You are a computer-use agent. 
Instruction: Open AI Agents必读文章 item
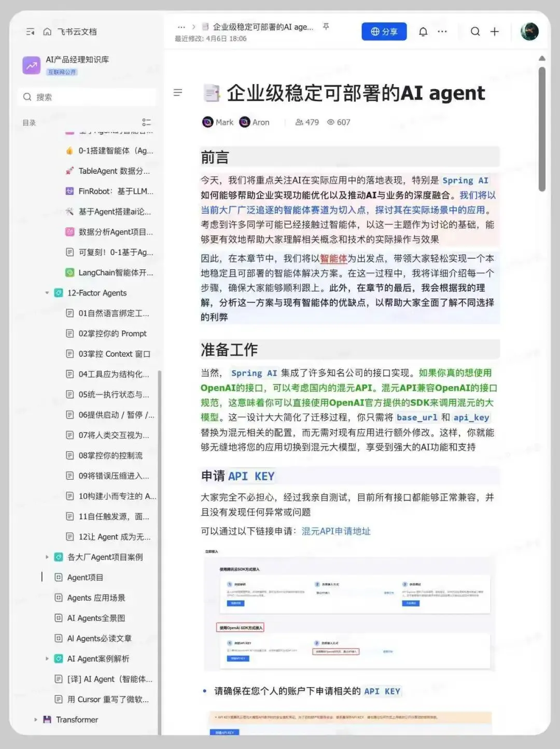[x=93, y=639]
